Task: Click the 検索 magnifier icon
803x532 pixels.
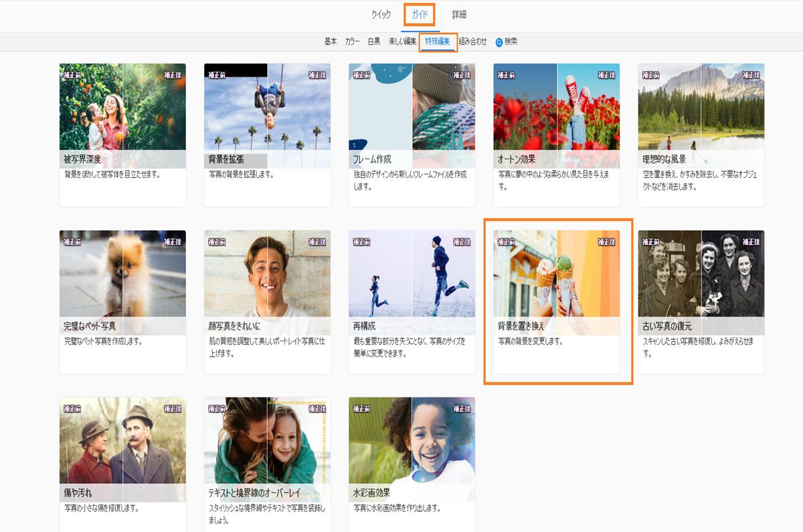Action: coord(499,42)
